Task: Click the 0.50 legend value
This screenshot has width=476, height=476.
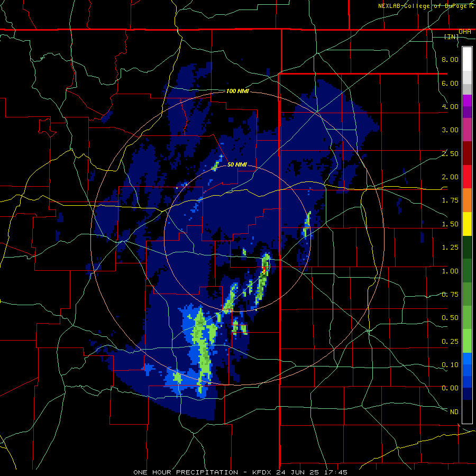Action: point(450,317)
